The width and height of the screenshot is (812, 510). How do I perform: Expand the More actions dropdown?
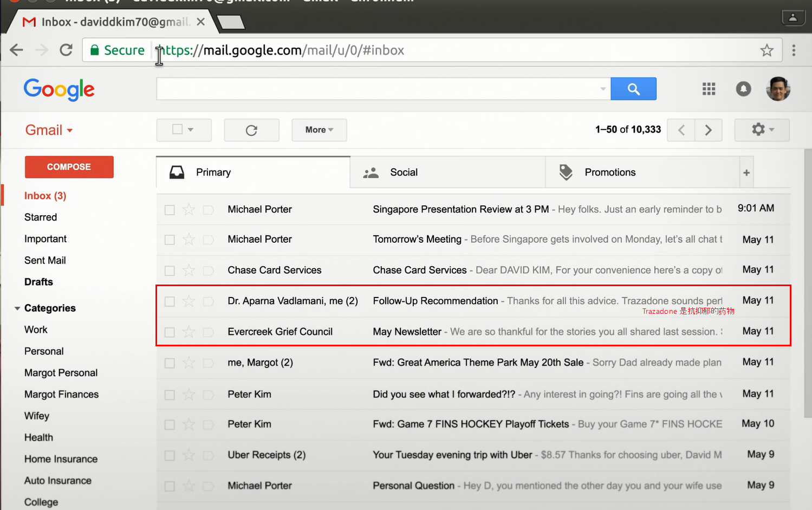pos(319,130)
